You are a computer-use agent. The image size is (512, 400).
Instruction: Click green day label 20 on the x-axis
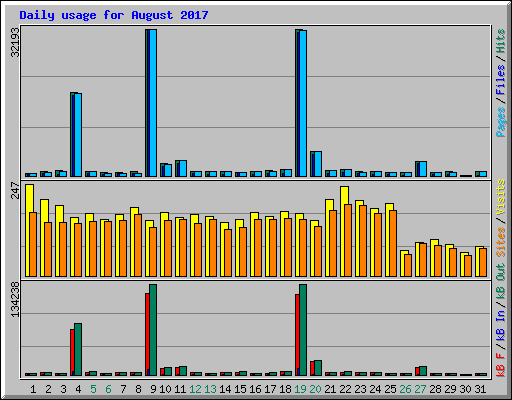pyautogui.click(x=315, y=389)
